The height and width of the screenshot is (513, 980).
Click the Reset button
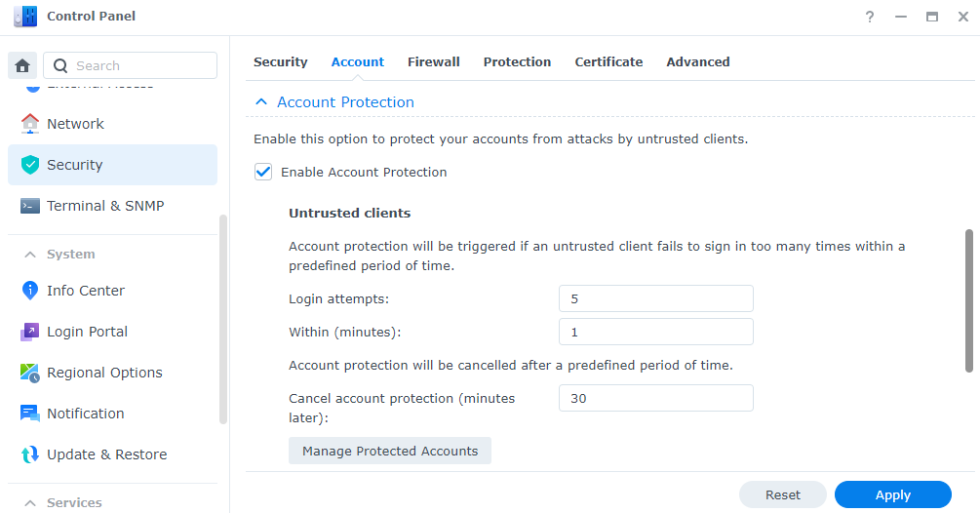point(782,494)
